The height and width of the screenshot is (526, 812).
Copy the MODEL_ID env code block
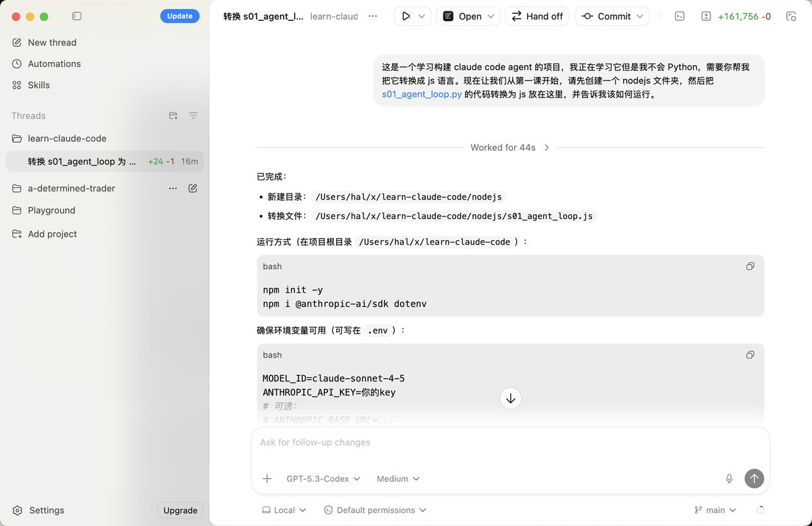tap(750, 355)
